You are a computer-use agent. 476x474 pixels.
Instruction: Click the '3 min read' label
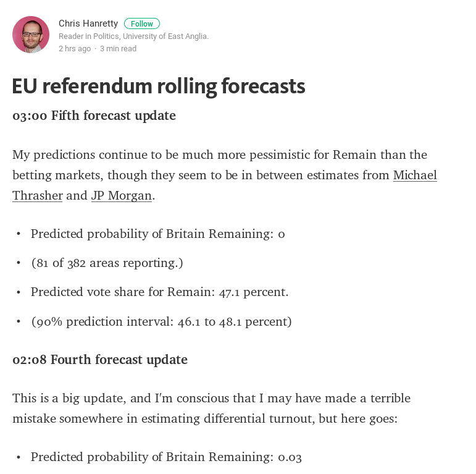pyautogui.click(x=118, y=49)
